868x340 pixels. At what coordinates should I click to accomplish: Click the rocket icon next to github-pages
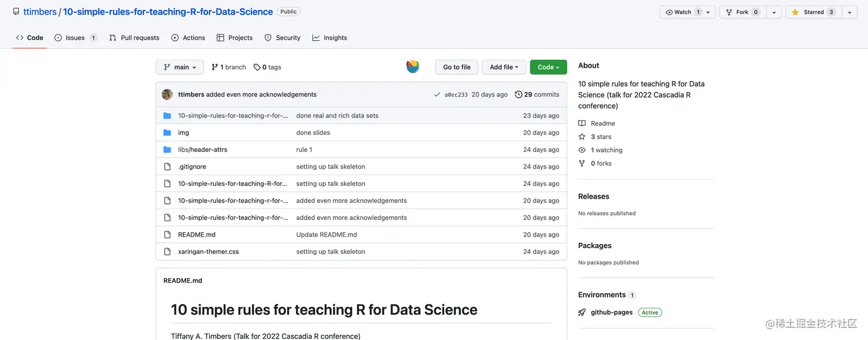[x=582, y=312]
